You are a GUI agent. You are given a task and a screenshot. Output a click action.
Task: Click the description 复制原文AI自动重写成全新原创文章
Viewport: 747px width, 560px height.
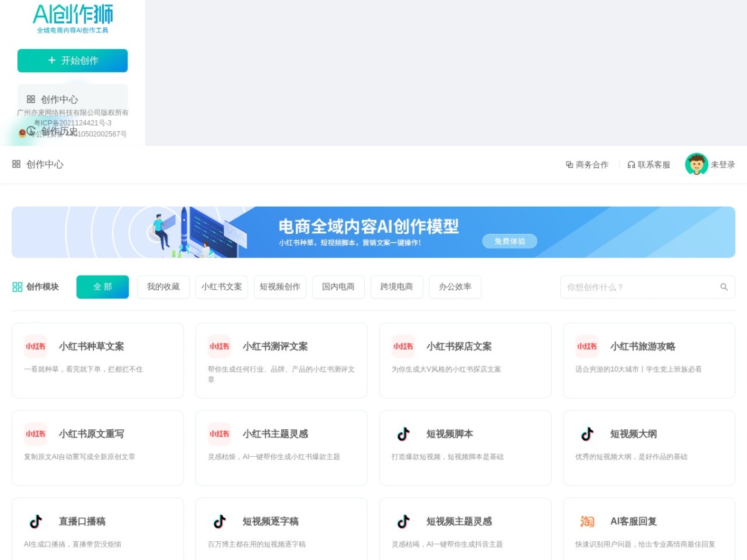click(x=80, y=457)
